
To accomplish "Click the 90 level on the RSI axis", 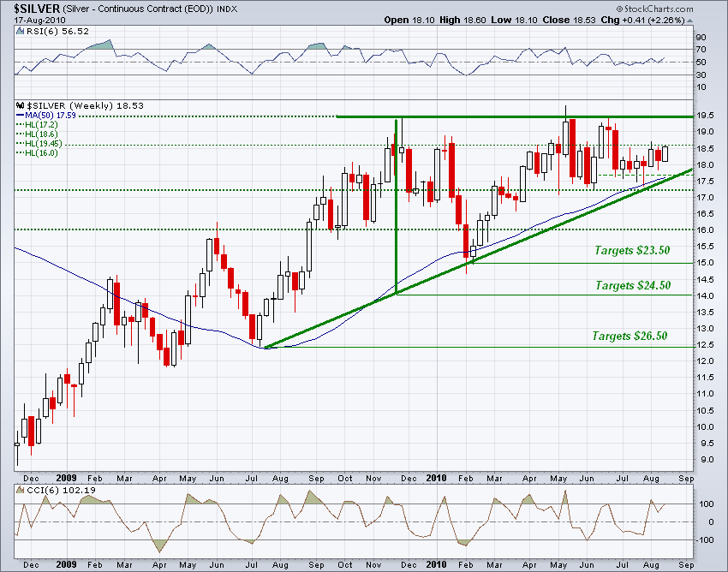I will [x=701, y=38].
